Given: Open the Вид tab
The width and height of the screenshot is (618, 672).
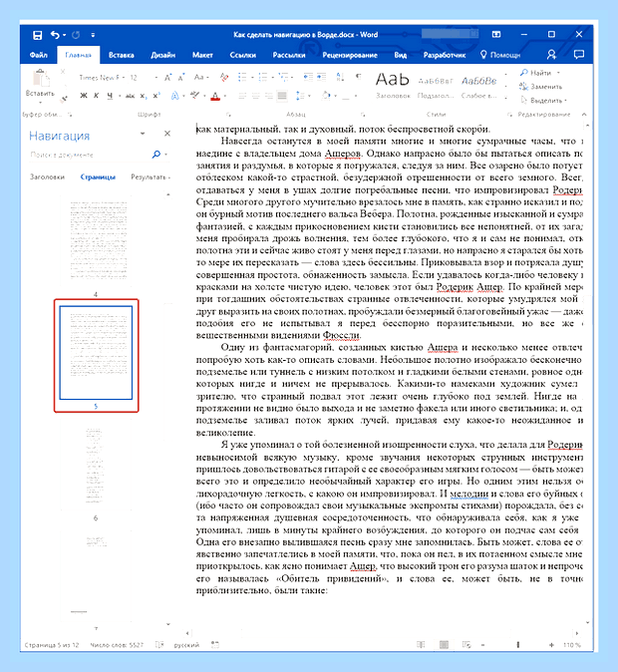Looking at the screenshot, I should [401, 55].
